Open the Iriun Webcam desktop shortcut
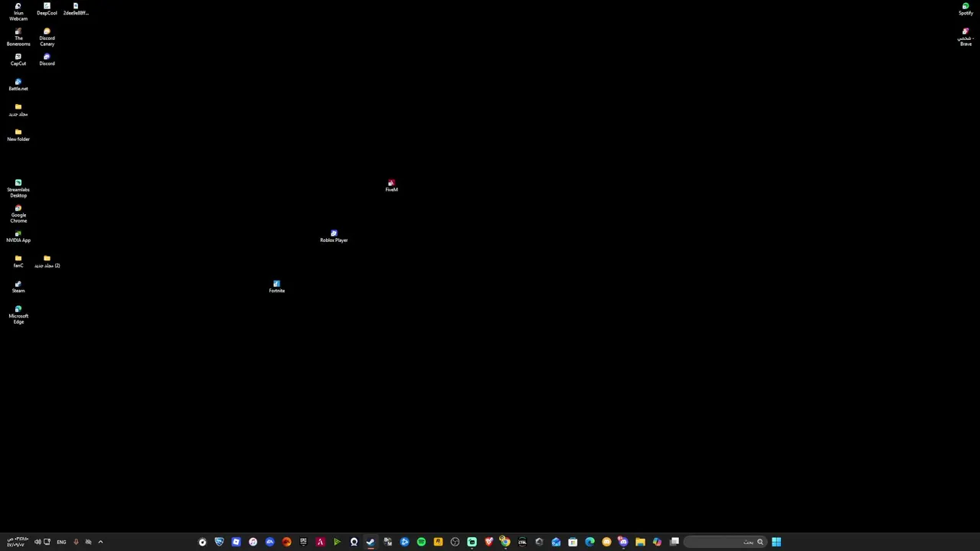Image resolution: width=980 pixels, height=551 pixels. 18,11
